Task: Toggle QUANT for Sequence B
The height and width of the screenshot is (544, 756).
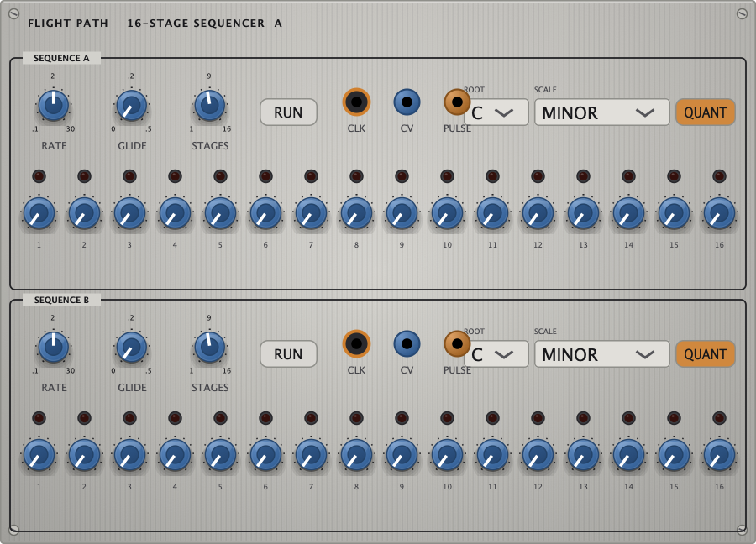Action: [705, 354]
